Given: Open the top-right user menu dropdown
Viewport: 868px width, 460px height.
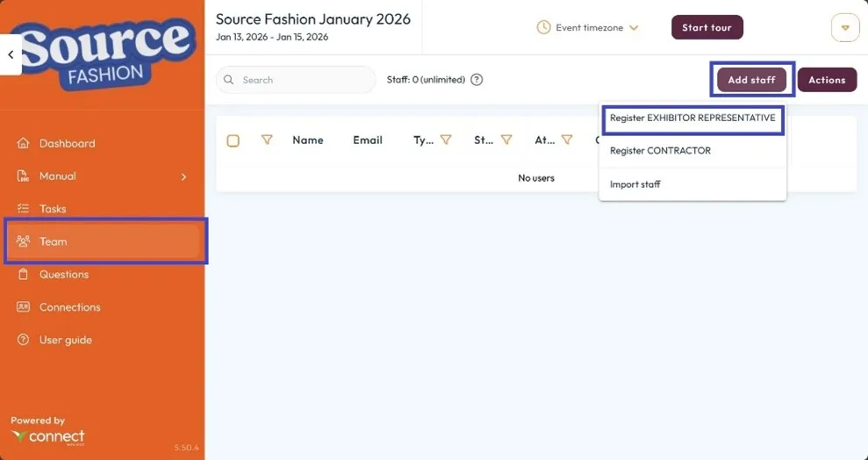Looking at the screenshot, I should pos(844,28).
